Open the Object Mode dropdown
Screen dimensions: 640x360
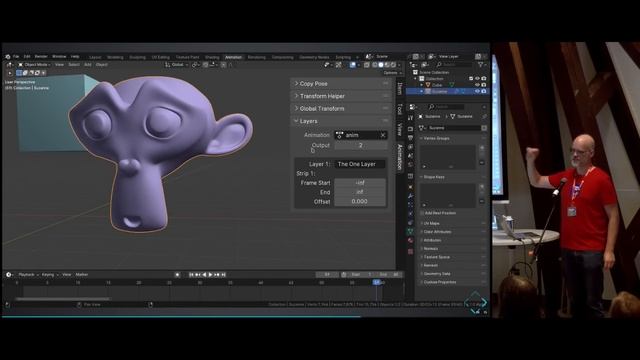[34, 64]
